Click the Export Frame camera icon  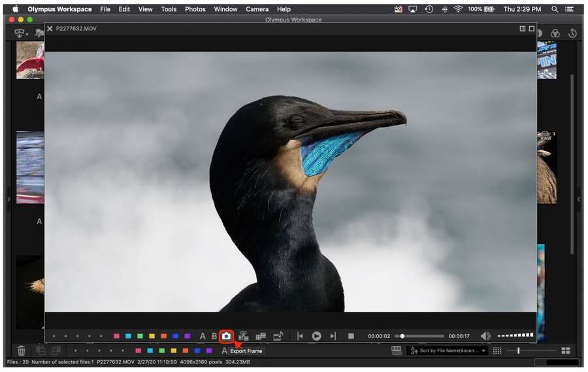(226, 336)
